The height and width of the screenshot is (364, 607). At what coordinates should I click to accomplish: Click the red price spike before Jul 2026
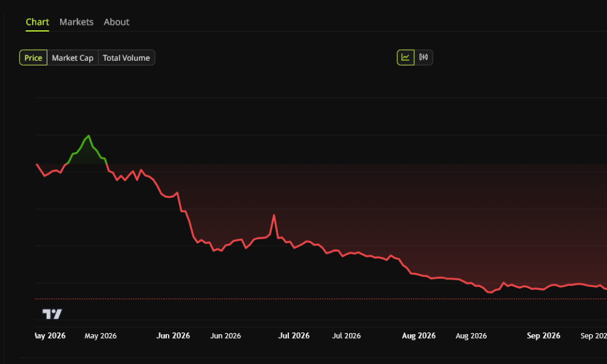274,215
